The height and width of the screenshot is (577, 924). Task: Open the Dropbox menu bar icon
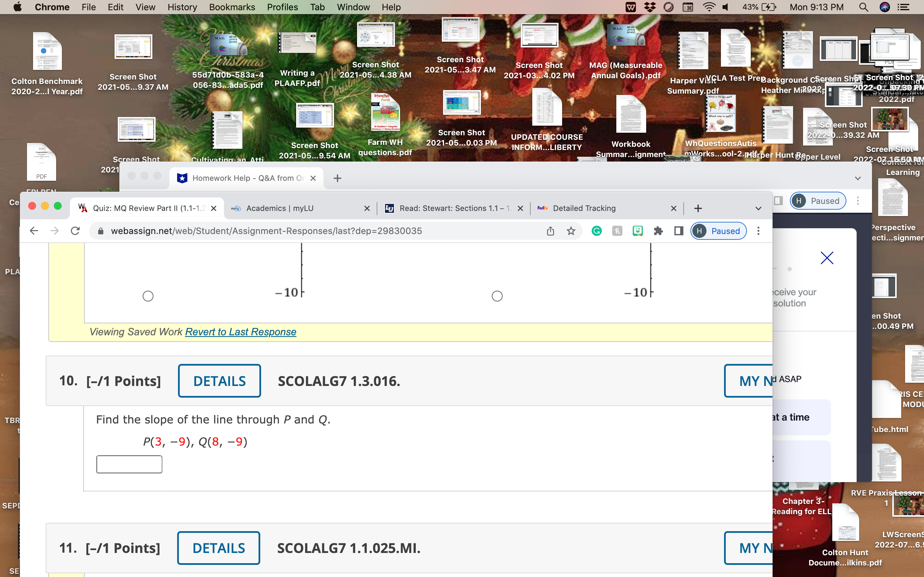[x=650, y=7]
